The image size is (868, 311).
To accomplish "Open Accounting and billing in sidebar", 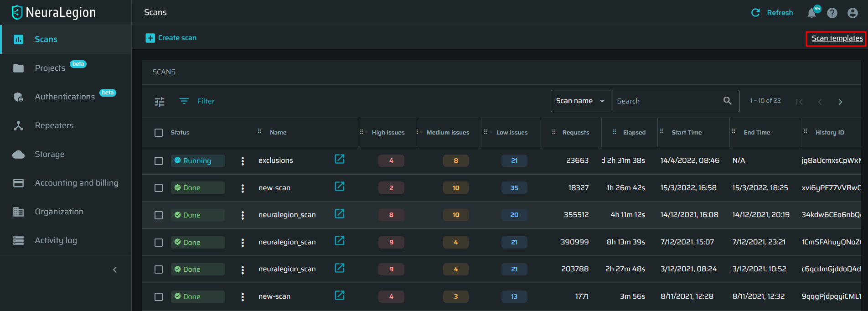I will pyautogui.click(x=66, y=183).
